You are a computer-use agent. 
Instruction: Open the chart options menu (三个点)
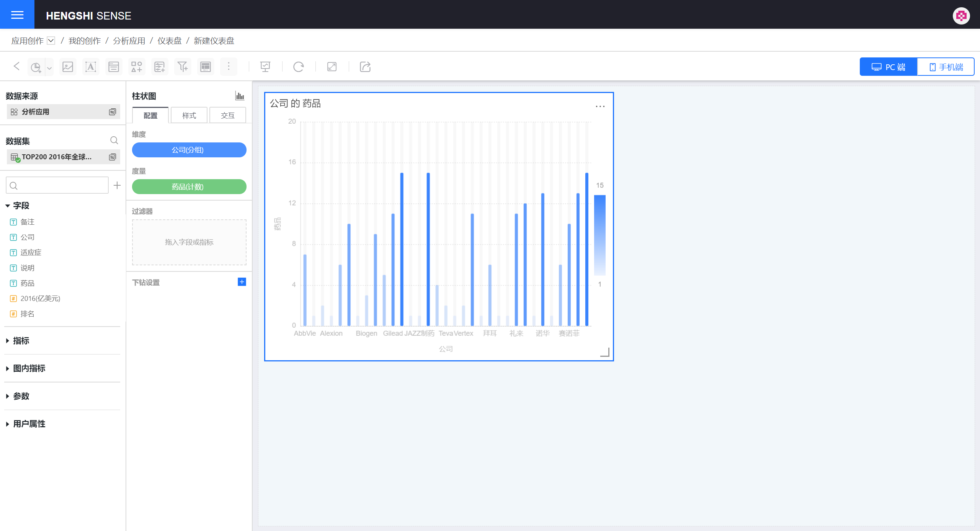pos(600,106)
